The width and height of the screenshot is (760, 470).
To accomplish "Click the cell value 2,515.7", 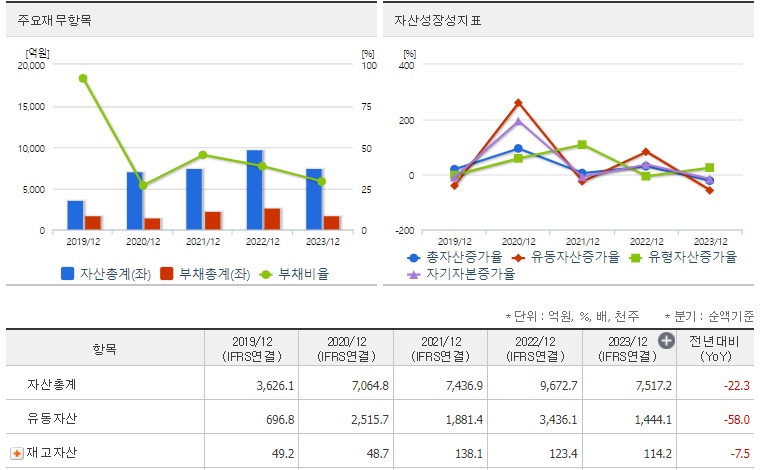I will pos(370,420).
